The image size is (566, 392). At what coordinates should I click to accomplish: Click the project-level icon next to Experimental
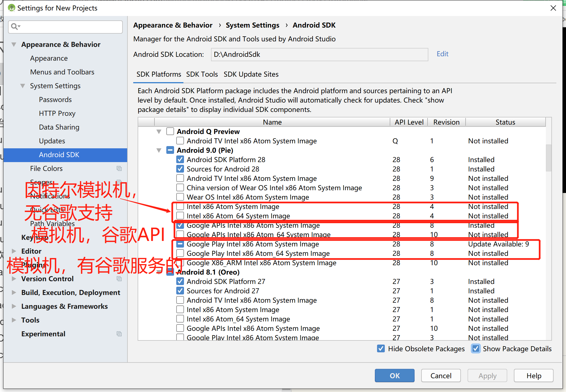click(x=119, y=334)
